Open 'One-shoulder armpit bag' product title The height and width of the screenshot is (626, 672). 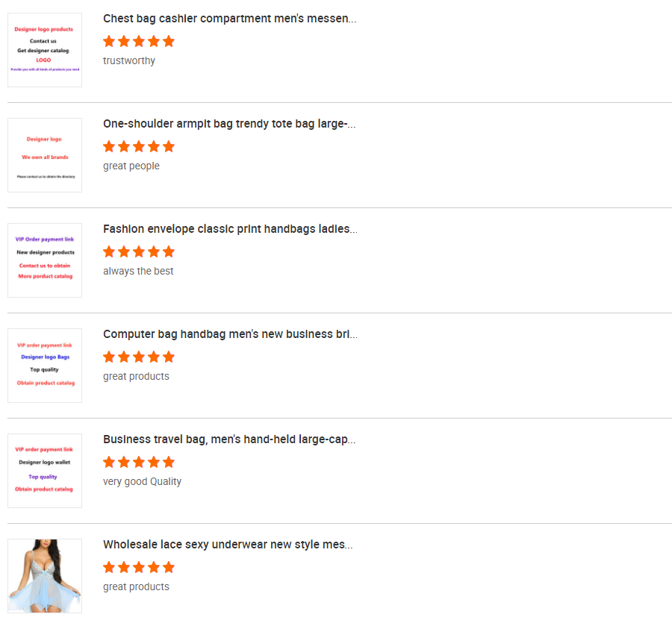pyautogui.click(x=229, y=124)
